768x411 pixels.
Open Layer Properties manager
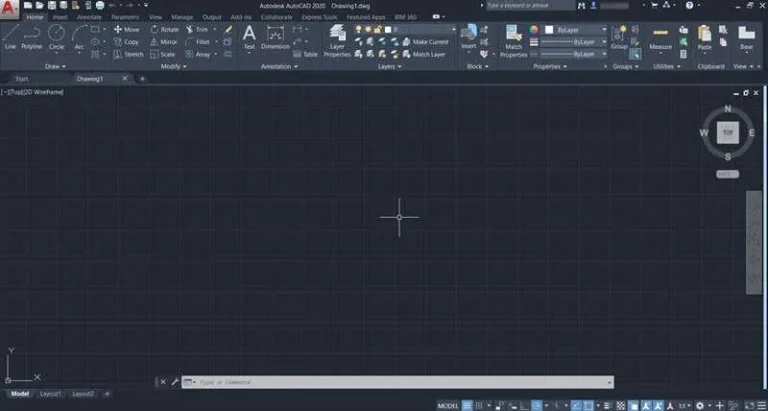click(337, 41)
